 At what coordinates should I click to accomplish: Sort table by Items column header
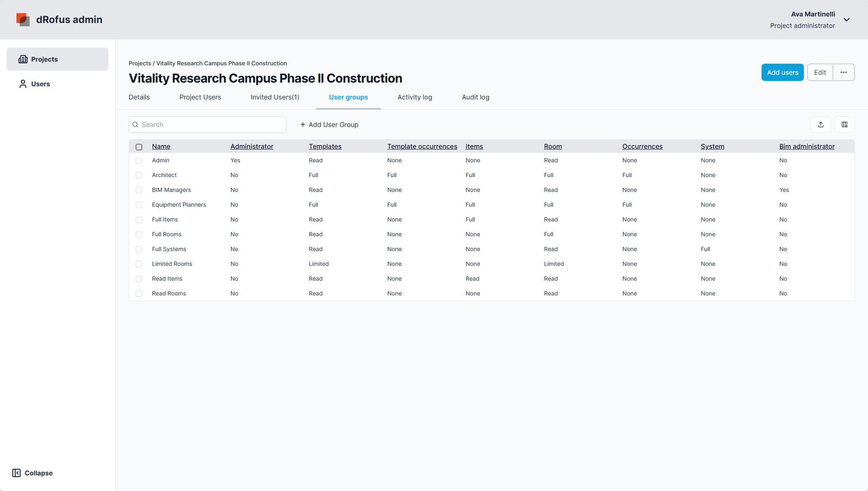coord(474,146)
